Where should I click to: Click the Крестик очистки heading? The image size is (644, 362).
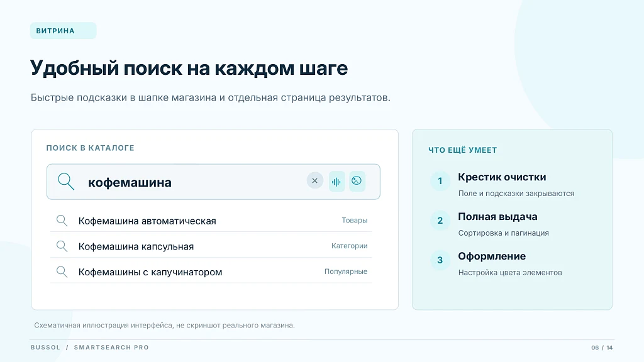point(502,177)
